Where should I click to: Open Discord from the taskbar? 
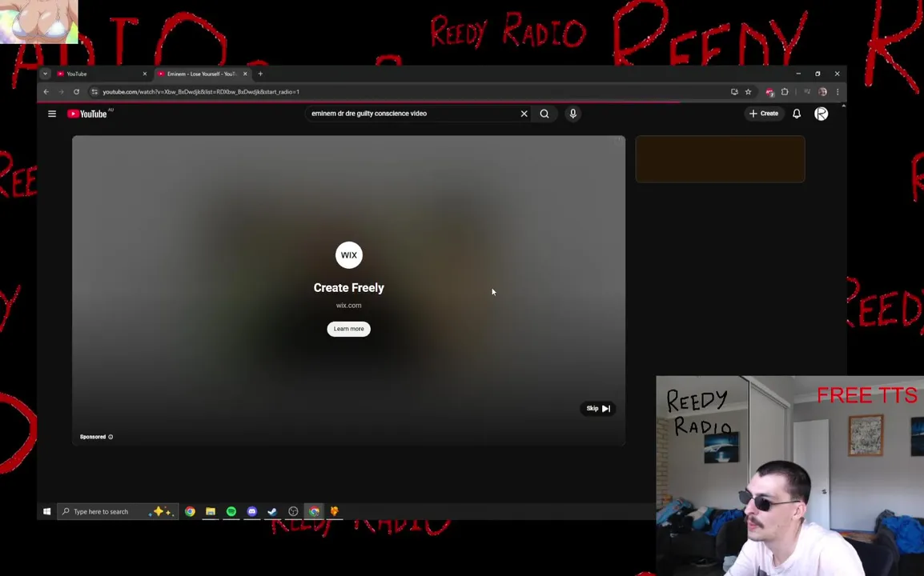(x=251, y=511)
